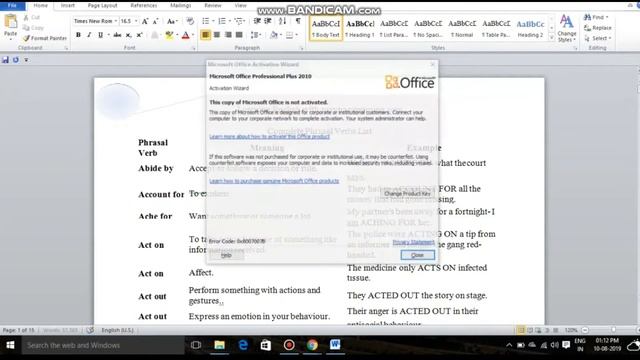Pick the text Highlight Color swatch
This screenshot has width=640, height=360.
[x=169, y=36]
